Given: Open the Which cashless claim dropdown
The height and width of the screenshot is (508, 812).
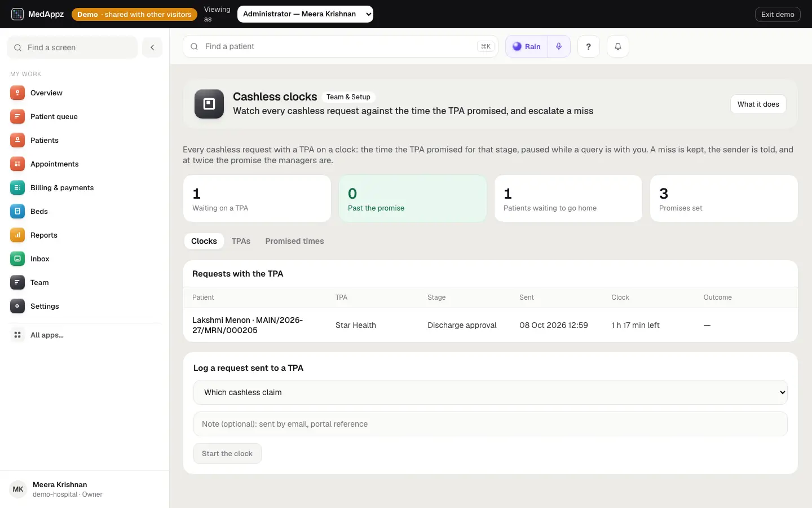Looking at the screenshot, I should [x=490, y=392].
